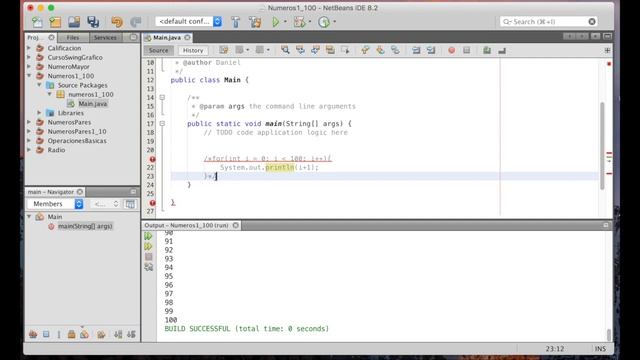
Task: Click the Debug Project icon
Action: coord(300,22)
